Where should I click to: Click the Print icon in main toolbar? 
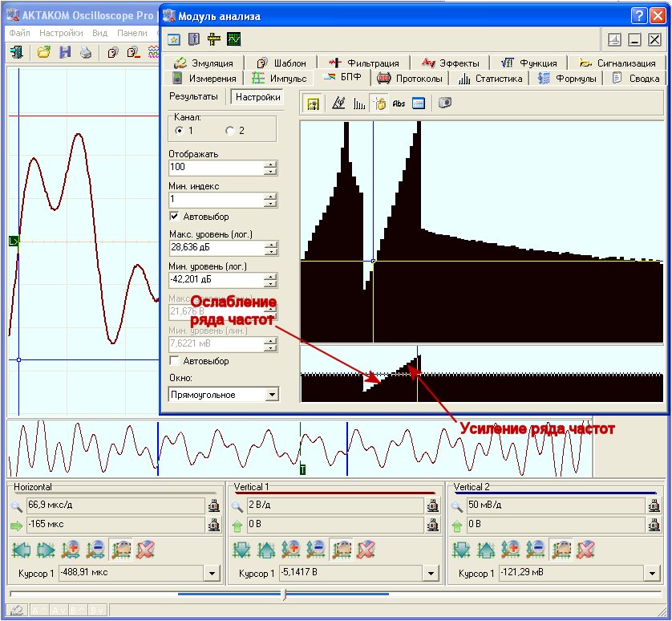tap(85, 52)
